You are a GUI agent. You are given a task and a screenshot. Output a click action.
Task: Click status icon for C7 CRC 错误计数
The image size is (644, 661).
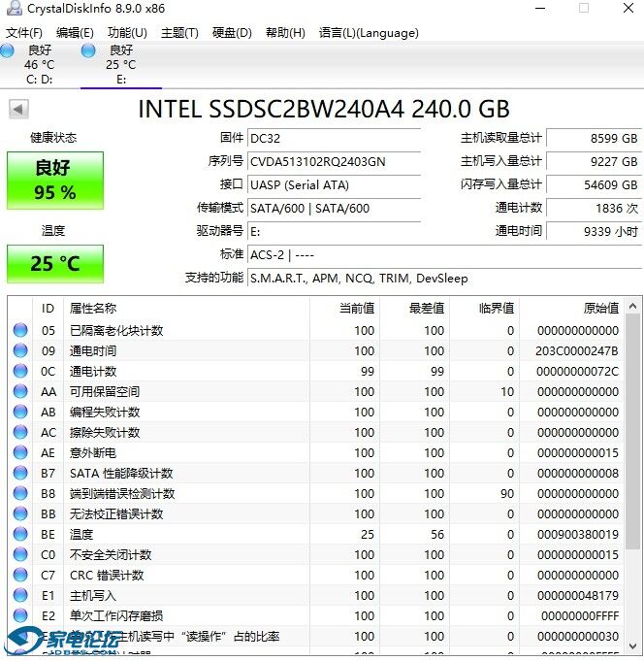20,575
